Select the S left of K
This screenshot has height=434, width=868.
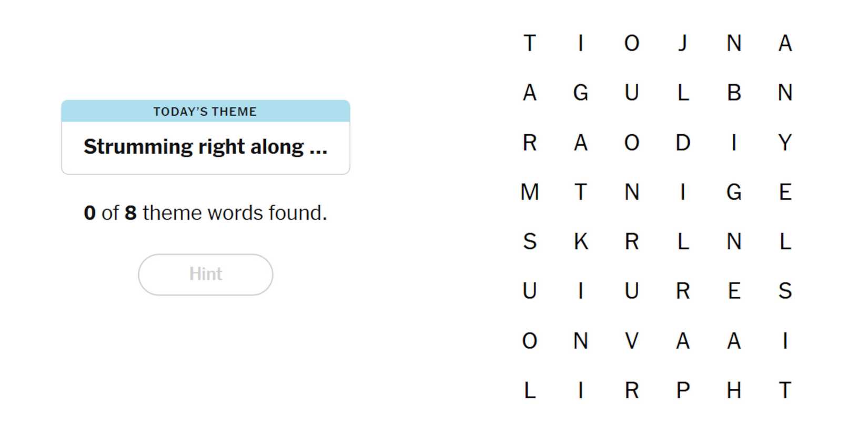point(530,241)
